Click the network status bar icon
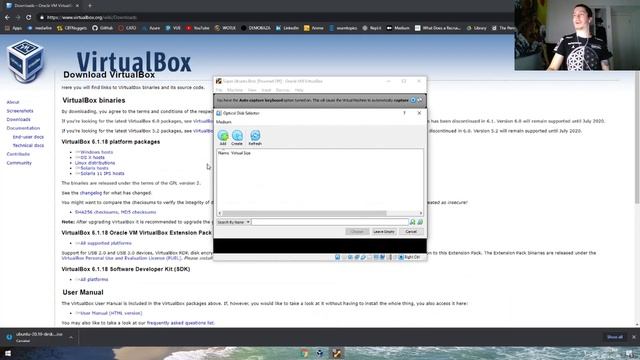 tap(357, 257)
